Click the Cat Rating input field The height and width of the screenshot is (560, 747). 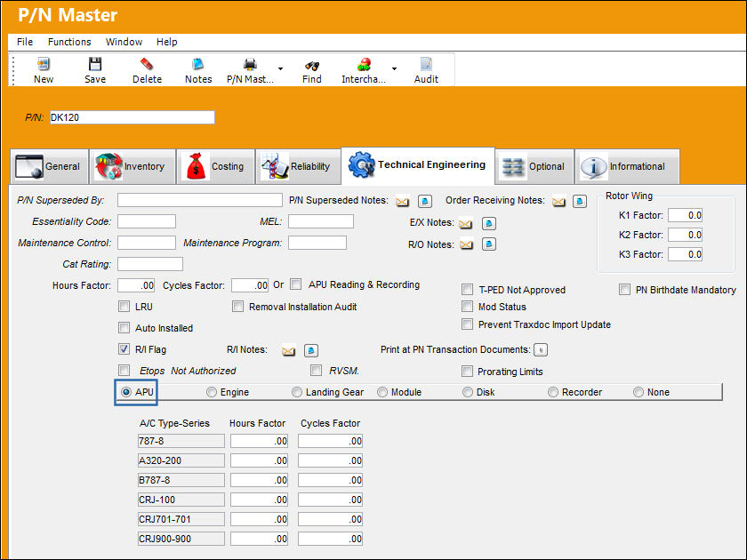tap(150, 264)
